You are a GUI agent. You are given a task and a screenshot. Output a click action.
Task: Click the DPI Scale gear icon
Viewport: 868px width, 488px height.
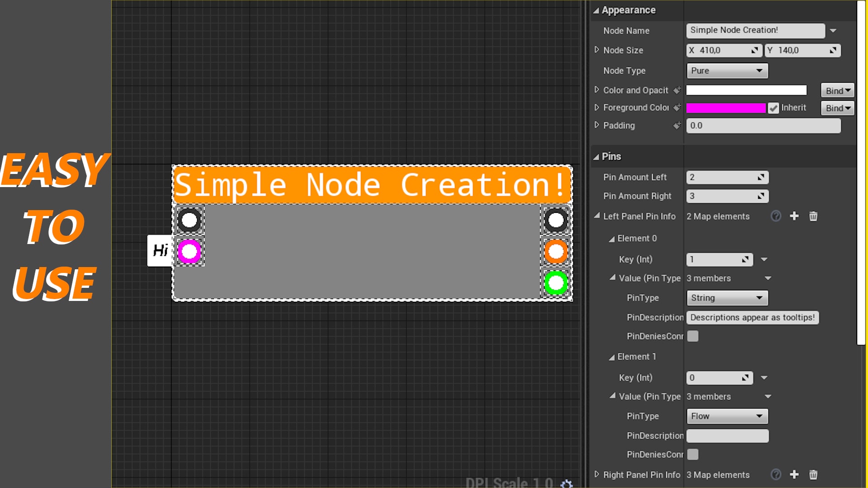coord(566,483)
